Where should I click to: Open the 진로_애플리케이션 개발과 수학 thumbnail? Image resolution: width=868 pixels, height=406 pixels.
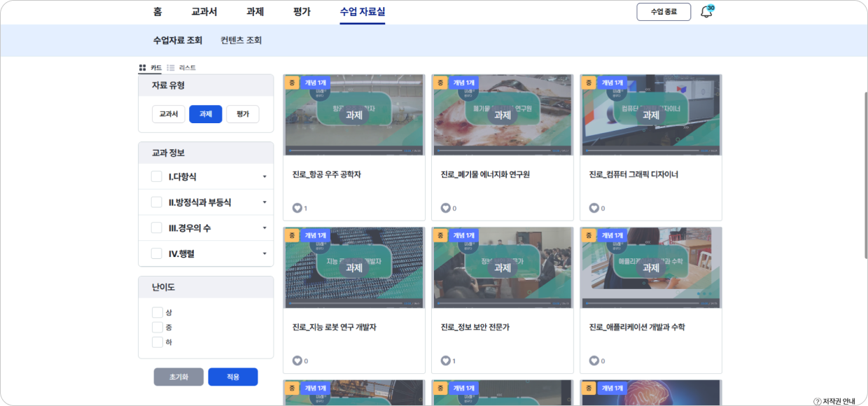click(651, 267)
